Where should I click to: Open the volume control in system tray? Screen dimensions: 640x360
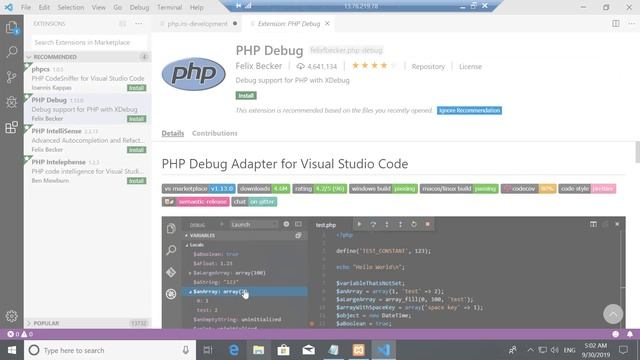(554, 350)
